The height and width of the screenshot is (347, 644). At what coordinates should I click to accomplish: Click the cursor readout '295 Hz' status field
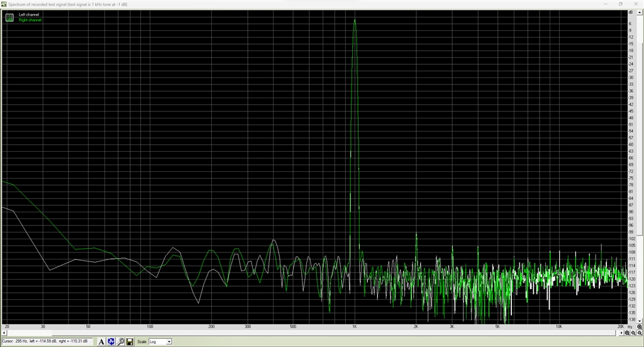48,341
